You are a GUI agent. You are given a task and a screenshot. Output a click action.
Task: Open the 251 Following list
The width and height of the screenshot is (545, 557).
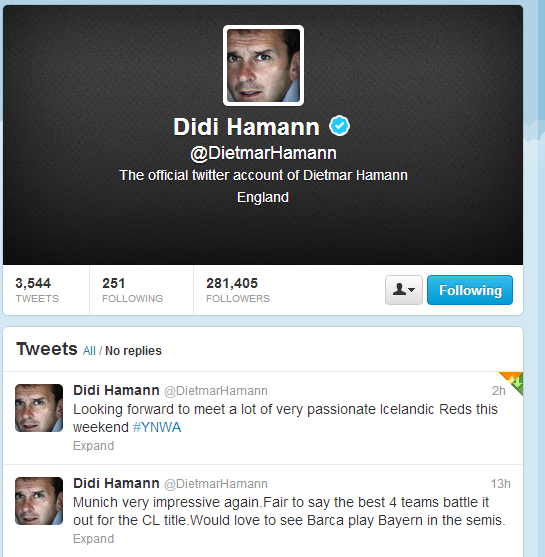pyautogui.click(x=132, y=290)
